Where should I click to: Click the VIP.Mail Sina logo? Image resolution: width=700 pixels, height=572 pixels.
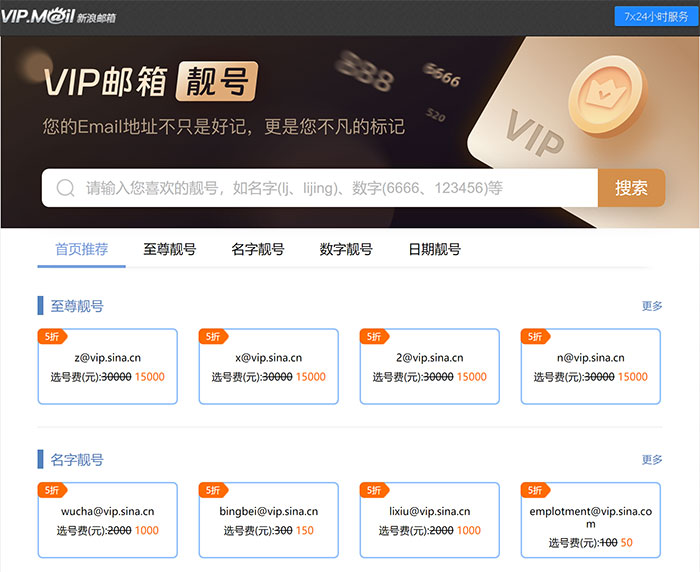click(58, 17)
